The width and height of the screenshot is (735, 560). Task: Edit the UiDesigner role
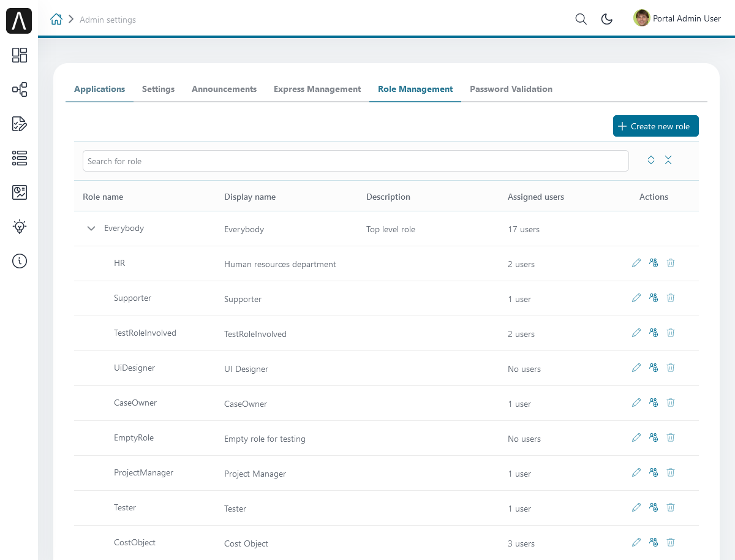636,368
